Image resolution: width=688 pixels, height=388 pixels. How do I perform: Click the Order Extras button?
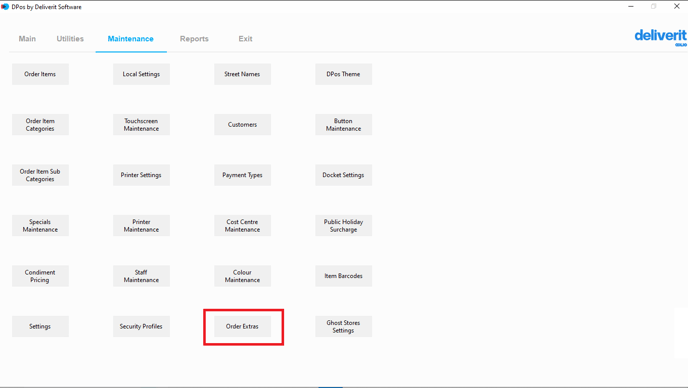(242, 327)
